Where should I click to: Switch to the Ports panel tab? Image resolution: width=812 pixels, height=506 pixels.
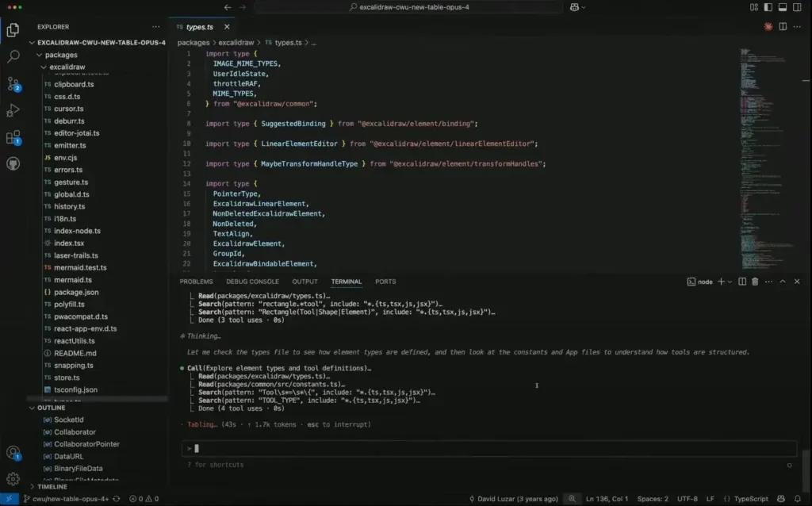click(385, 282)
